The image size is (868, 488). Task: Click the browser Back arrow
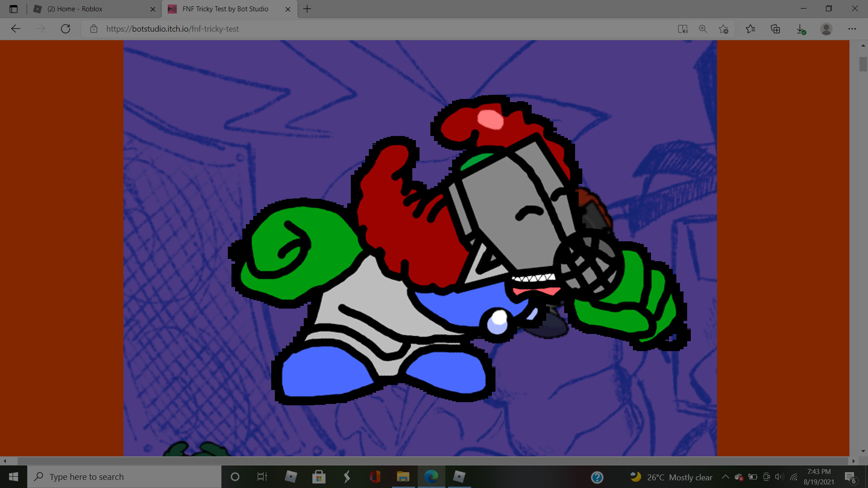16,29
